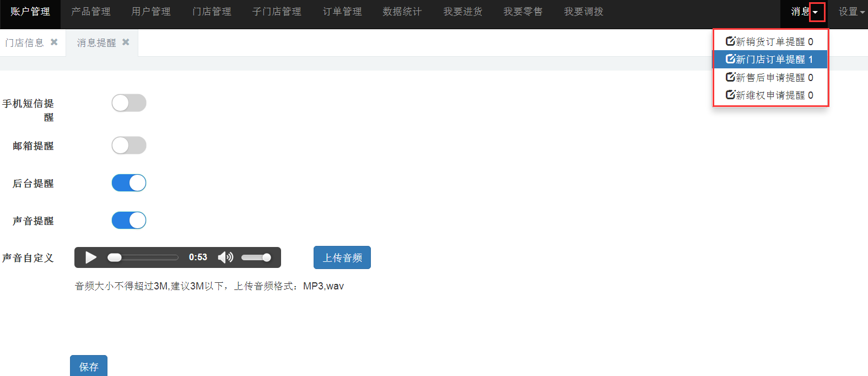This screenshot has height=376, width=868.
Task: Go to 数据统计 in the top navigation
Action: (402, 12)
